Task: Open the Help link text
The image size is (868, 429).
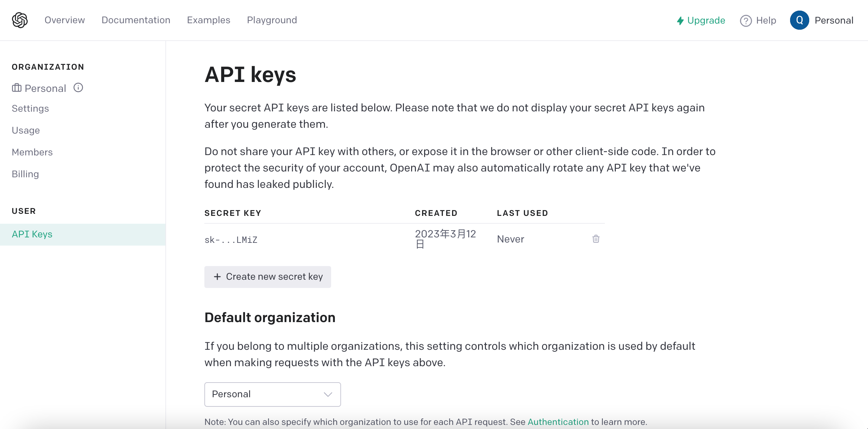Action: tap(766, 20)
